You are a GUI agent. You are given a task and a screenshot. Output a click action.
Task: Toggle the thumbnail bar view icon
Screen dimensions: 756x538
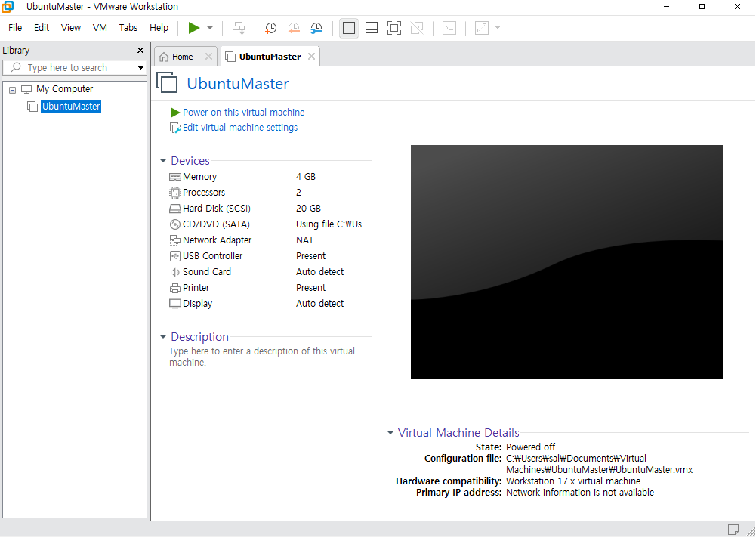(372, 28)
